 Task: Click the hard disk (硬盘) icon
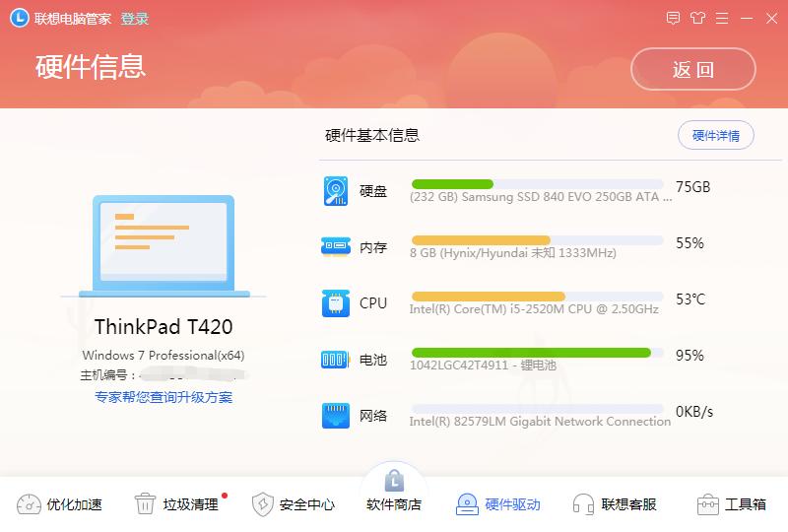click(336, 190)
